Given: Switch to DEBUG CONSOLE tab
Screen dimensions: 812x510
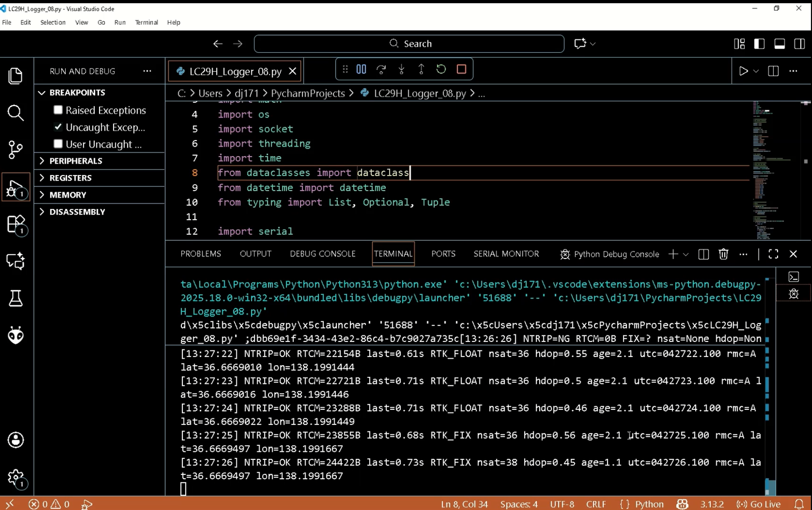Looking at the screenshot, I should click(322, 254).
